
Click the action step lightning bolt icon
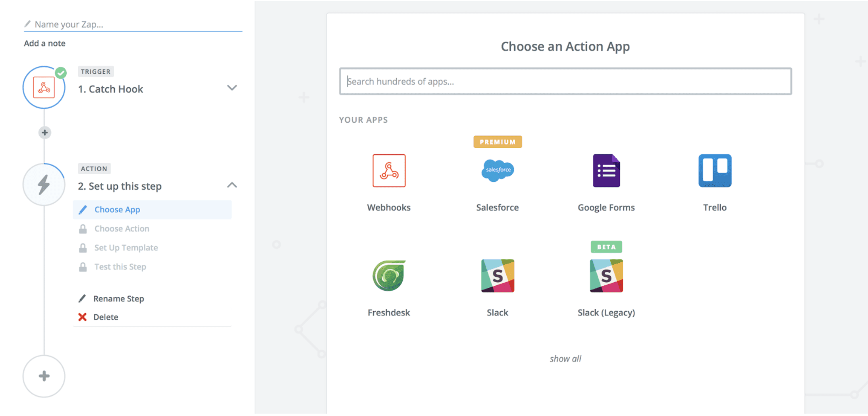[44, 185]
